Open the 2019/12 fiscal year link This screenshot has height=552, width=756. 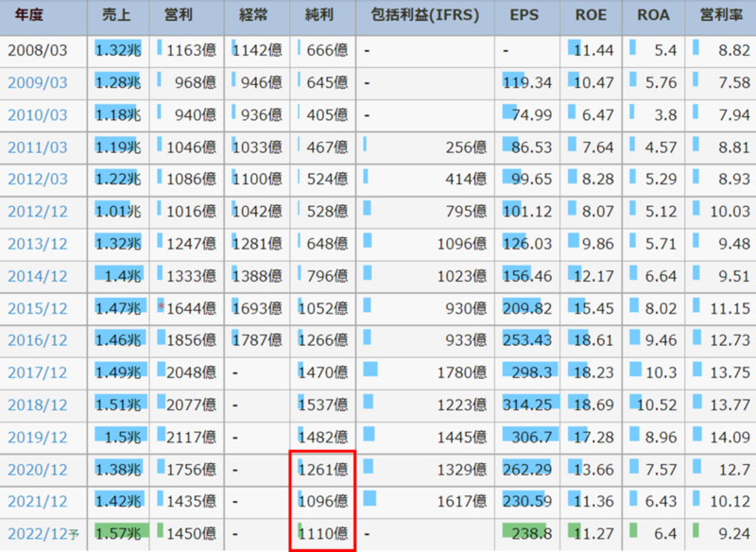pos(38,437)
